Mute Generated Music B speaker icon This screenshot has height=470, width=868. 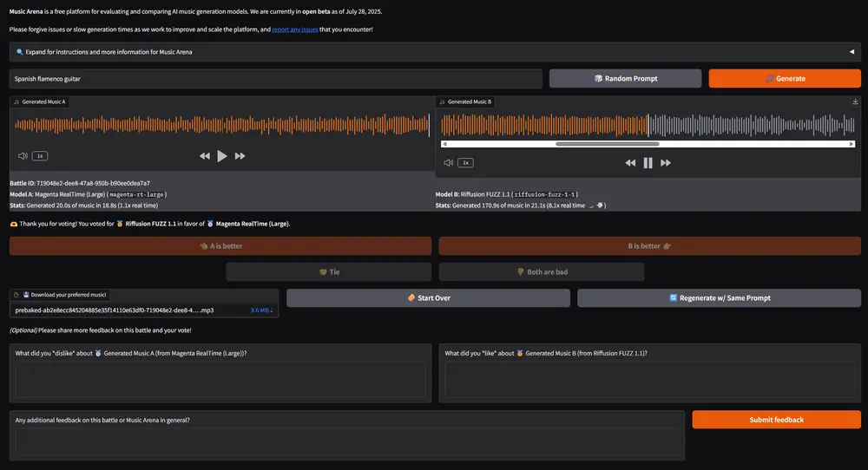coord(448,162)
